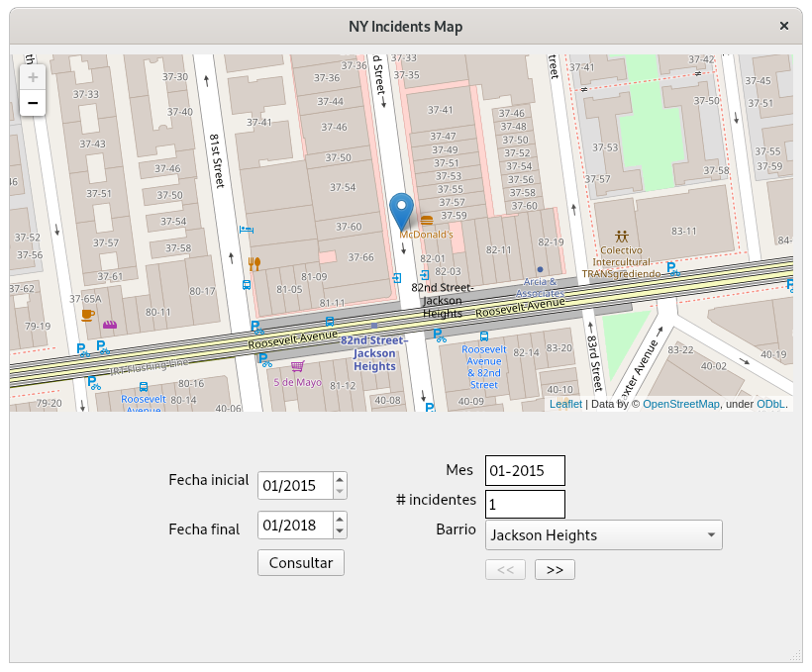Image resolution: width=812 pixels, height=672 pixels.
Task: Click the Consultar button
Action: tap(301, 563)
